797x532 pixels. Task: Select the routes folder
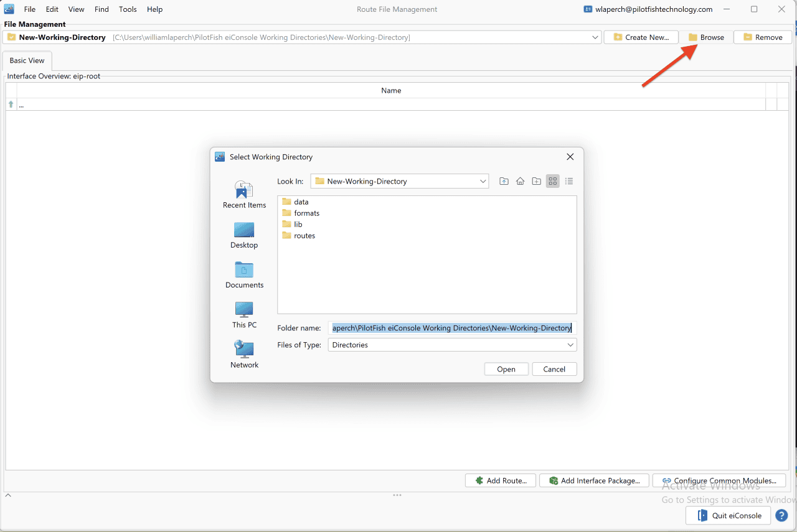(298, 235)
